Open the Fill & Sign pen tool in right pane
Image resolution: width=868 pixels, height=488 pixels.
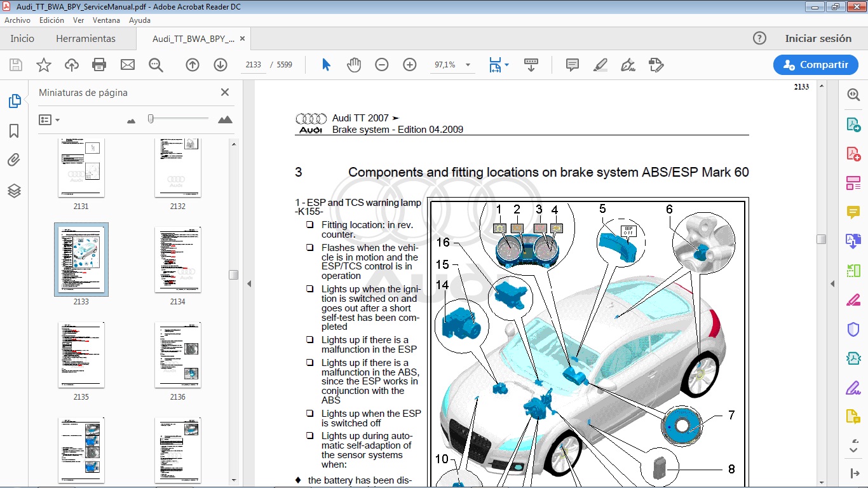click(853, 388)
